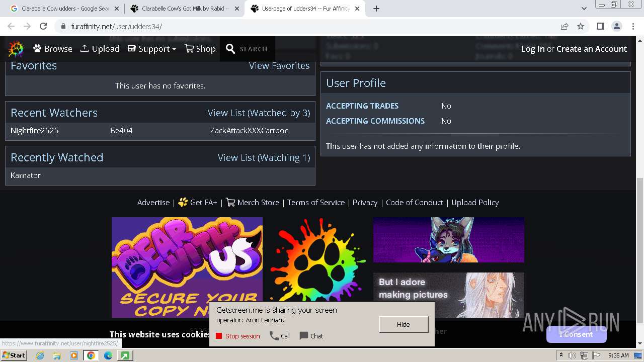Click the address bar URL

pos(116,27)
